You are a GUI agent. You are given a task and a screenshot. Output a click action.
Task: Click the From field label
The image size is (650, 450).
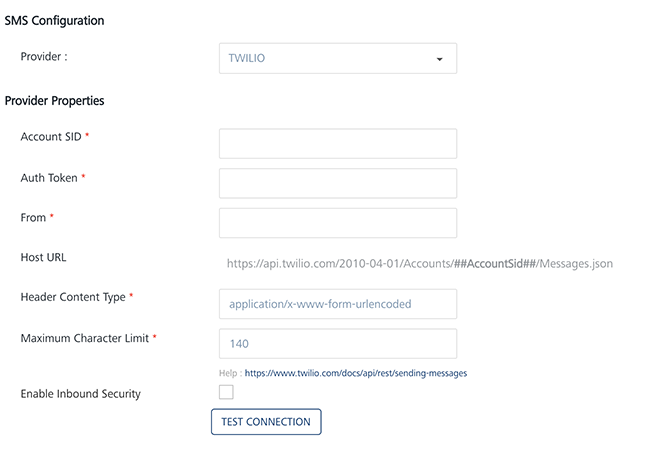[33, 217]
